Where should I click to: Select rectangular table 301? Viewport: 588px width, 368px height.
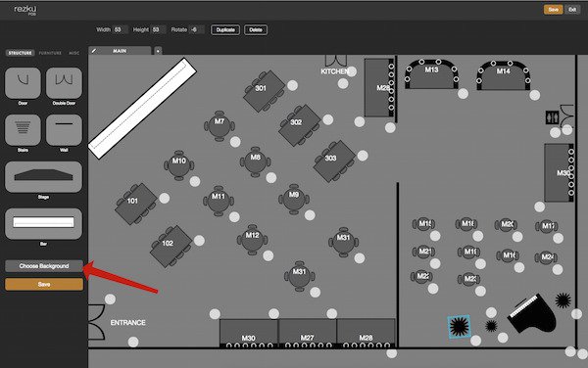click(x=265, y=91)
